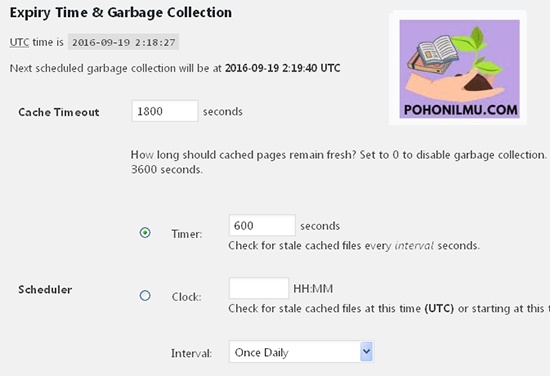Click the UTC abbreviation label
The image size is (550, 376).
point(19,42)
